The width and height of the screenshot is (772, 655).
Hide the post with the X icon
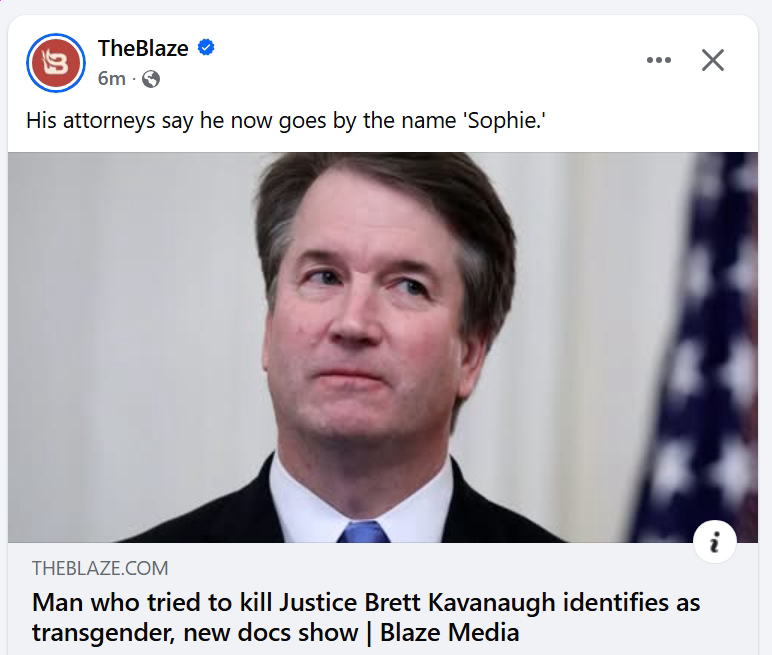tap(712, 60)
